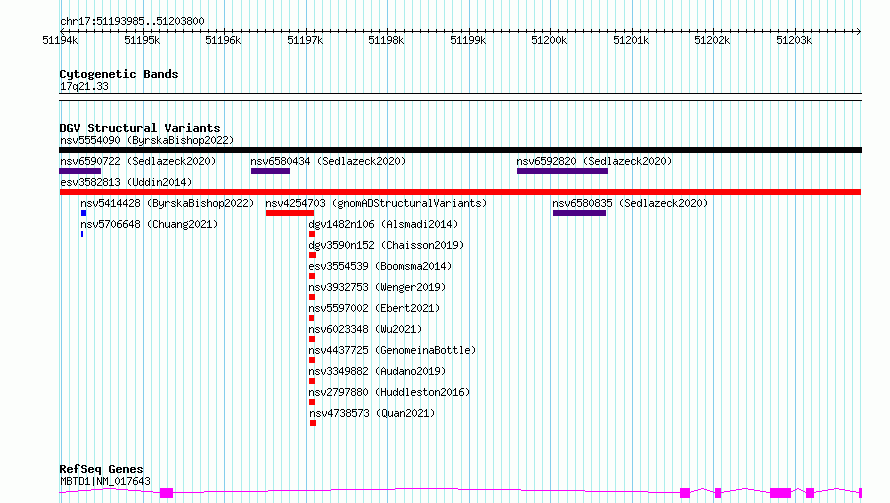This screenshot has width=890, height=503.
Task: Click the nsv5554090 (ByrskaBishop2022) variant label
Action: [147, 140]
